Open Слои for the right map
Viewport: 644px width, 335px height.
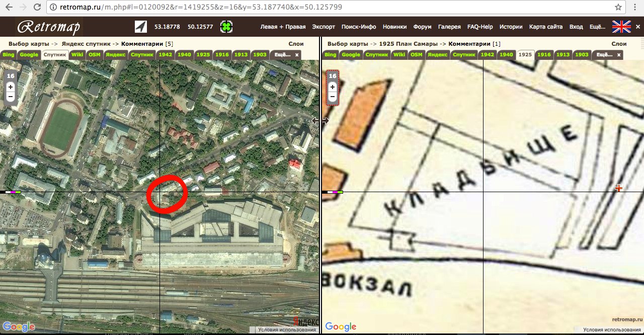(618, 44)
